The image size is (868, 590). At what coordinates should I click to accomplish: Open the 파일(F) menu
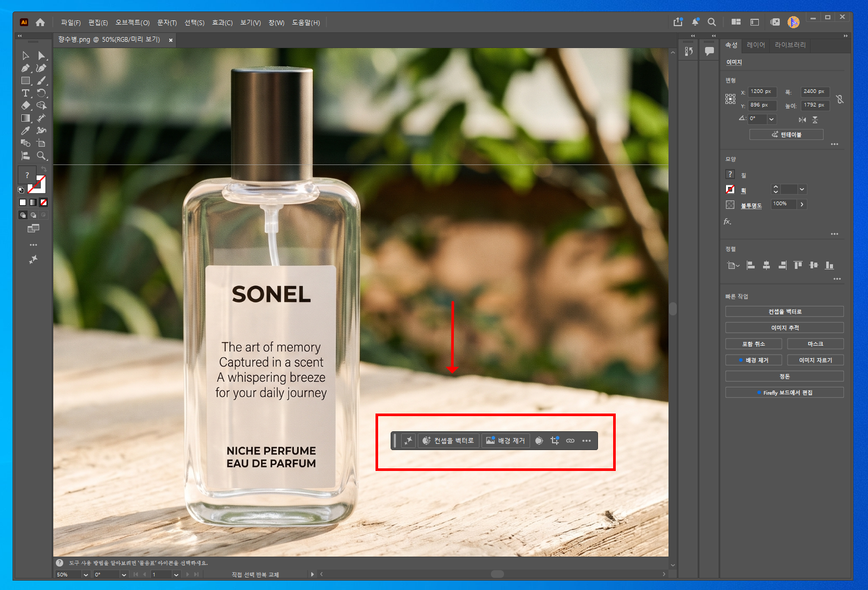(x=71, y=22)
